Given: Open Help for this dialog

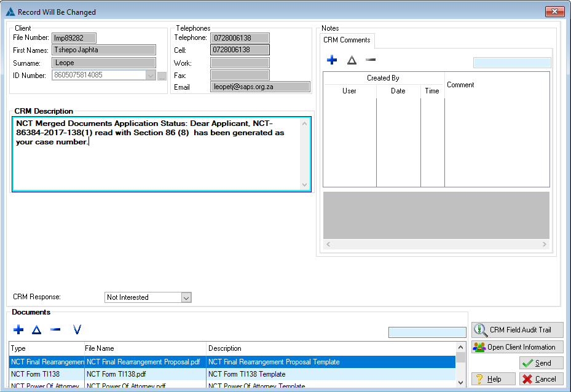Looking at the screenshot, I should pos(493,379).
